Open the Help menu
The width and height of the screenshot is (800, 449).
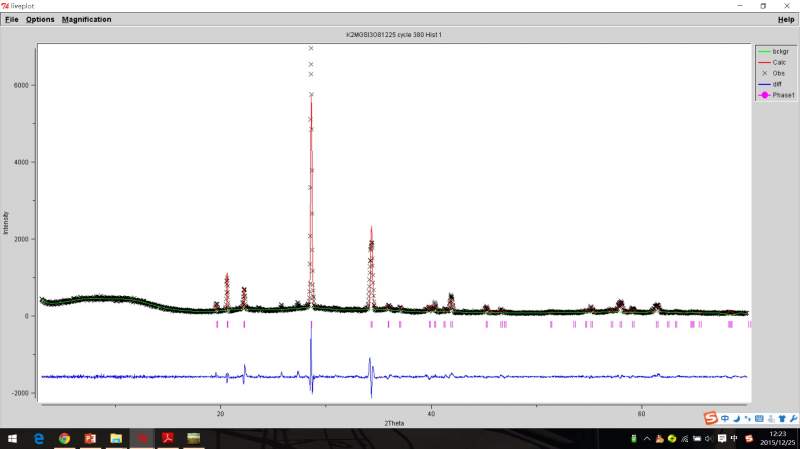[x=786, y=19]
